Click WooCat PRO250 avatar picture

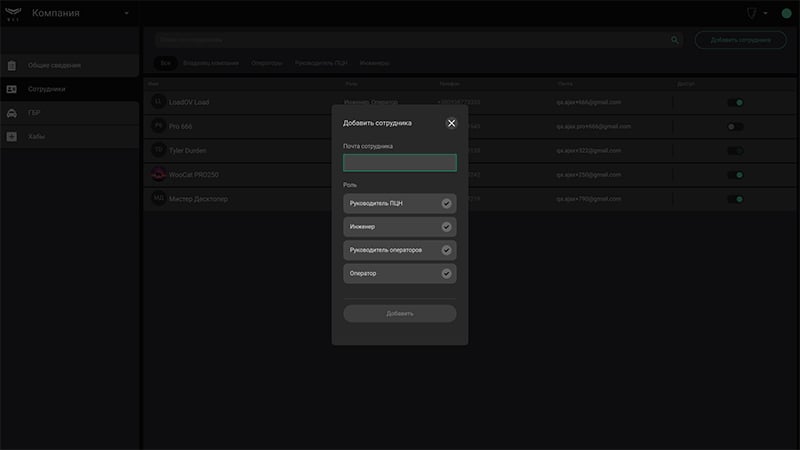tap(158, 174)
